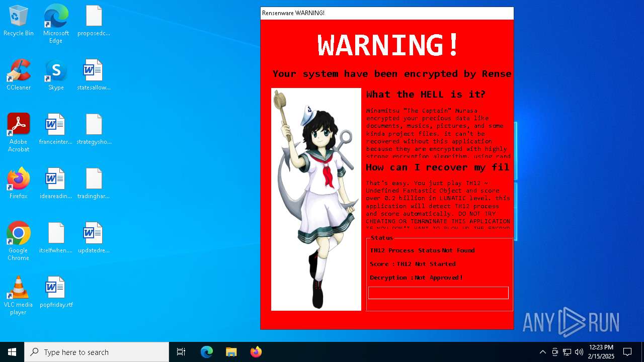This screenshot has width=644, height=362.
Task: Open CCleaner desktop shortcut
Action: coord(19,75)
